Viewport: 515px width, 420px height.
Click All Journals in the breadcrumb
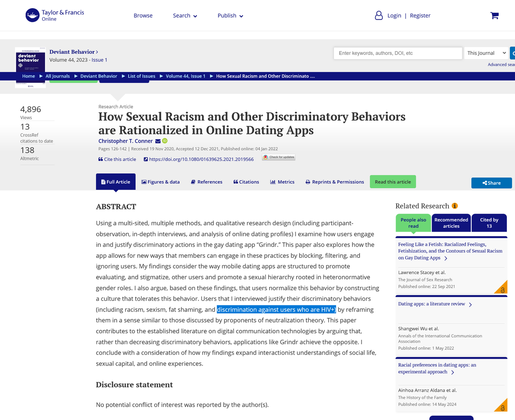(x=58, y=76)
